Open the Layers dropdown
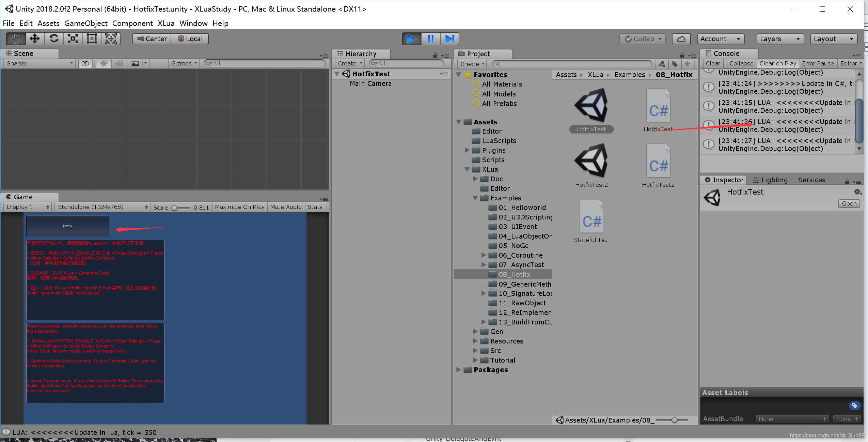 [779, 39]
